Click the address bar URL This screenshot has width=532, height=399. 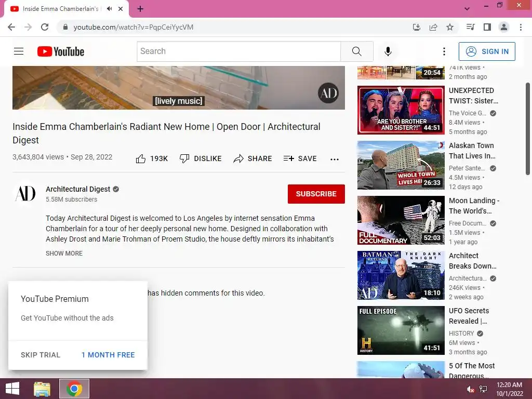(134, 27)
